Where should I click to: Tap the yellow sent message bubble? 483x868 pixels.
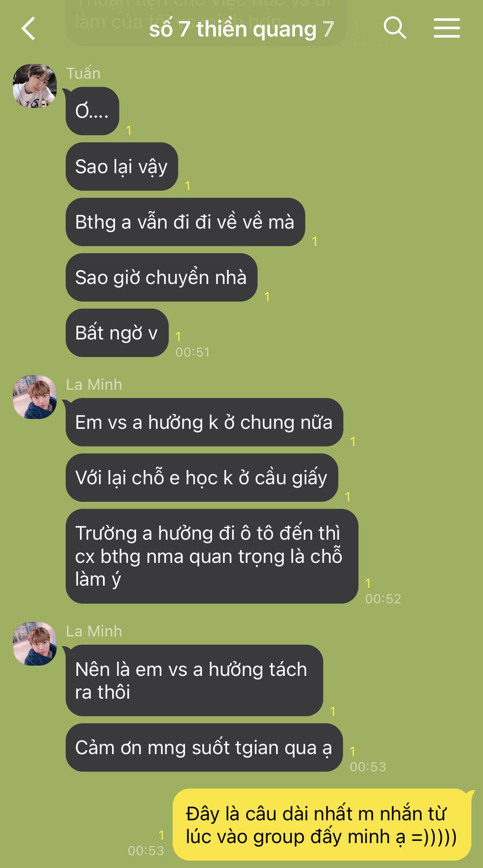(323, 825)
